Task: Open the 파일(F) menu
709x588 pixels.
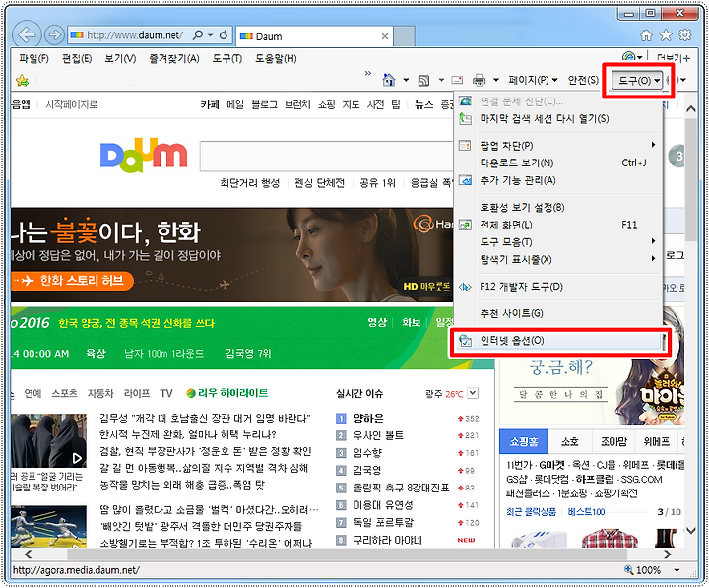Action: pos(33,58)
